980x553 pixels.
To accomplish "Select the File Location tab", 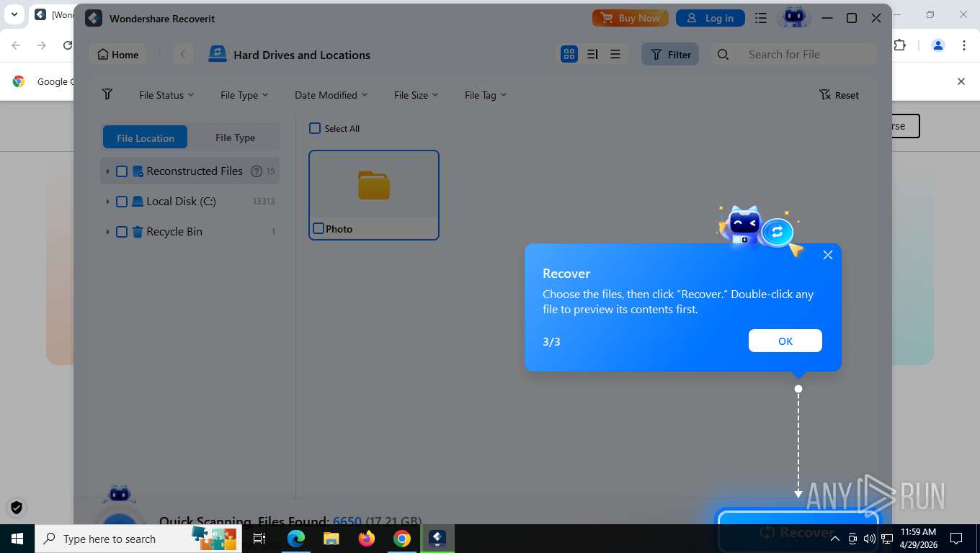I will (x=145, y=138).
